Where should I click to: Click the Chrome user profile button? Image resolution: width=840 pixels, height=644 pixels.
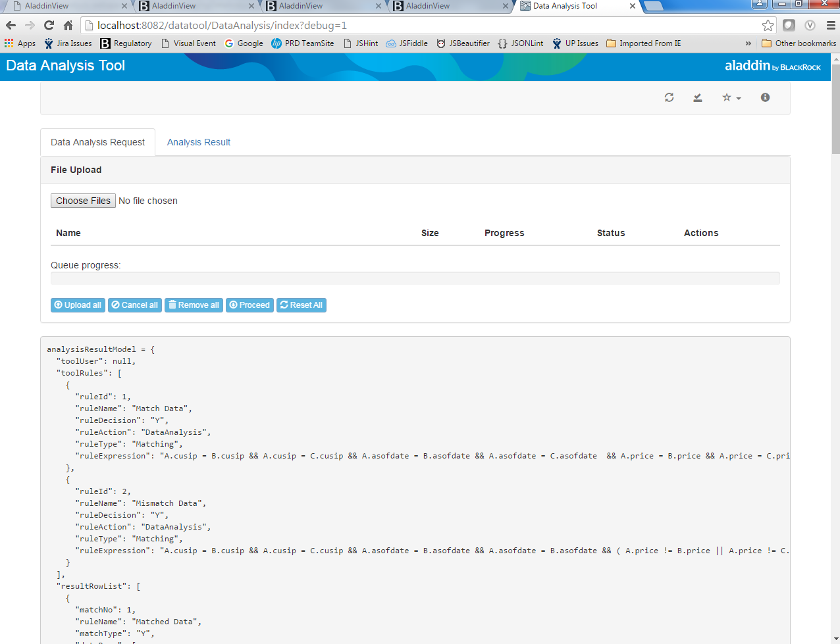point(760,3)
